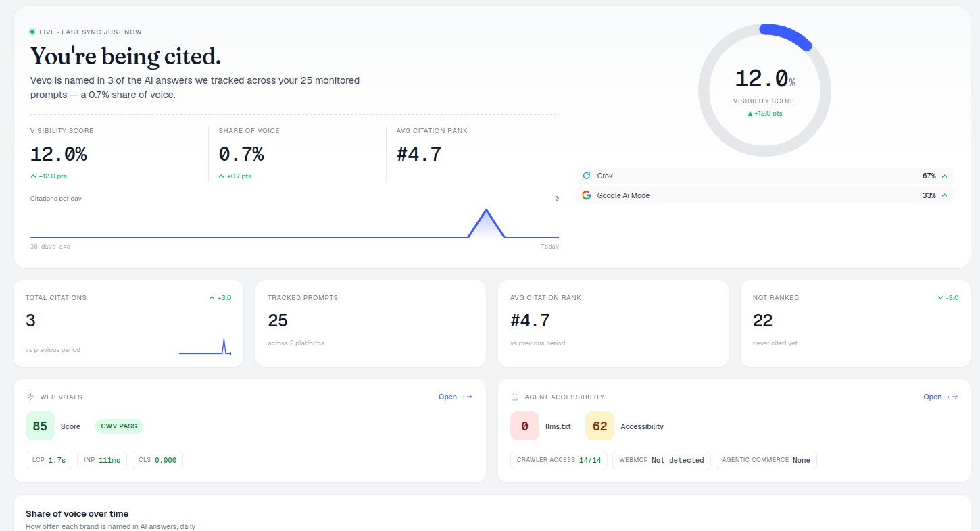Viewport: 980px width, 531px height.
Task: Click the visibility score donut gauge
Action: tap(764, 91)
